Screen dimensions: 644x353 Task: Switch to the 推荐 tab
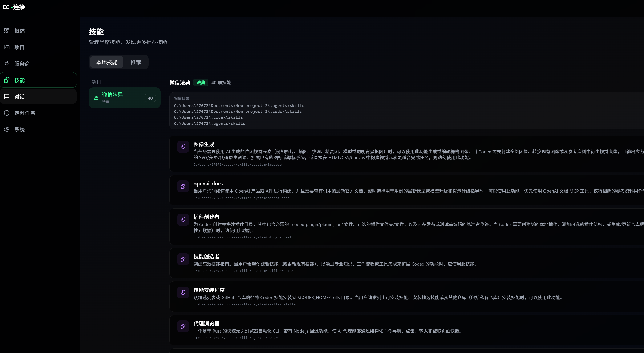[x=135, y=62]
